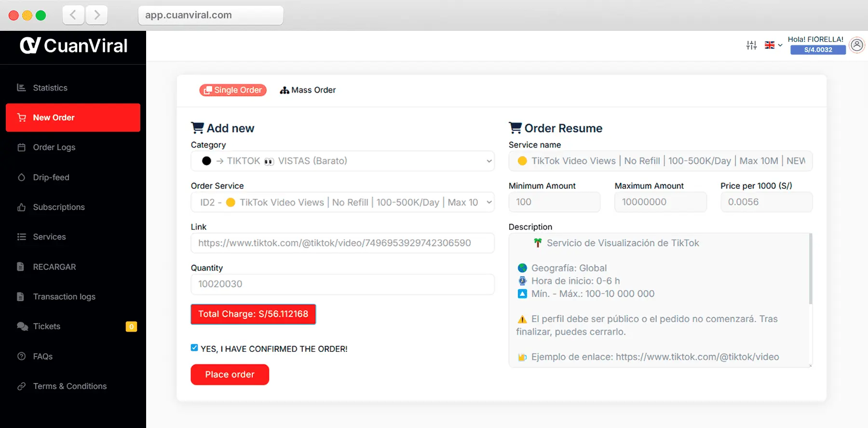This screenshot has width=868, height=428.
Task: Click 'Servicio de Visualización de TikTok' text
Action: pos(623,243)
